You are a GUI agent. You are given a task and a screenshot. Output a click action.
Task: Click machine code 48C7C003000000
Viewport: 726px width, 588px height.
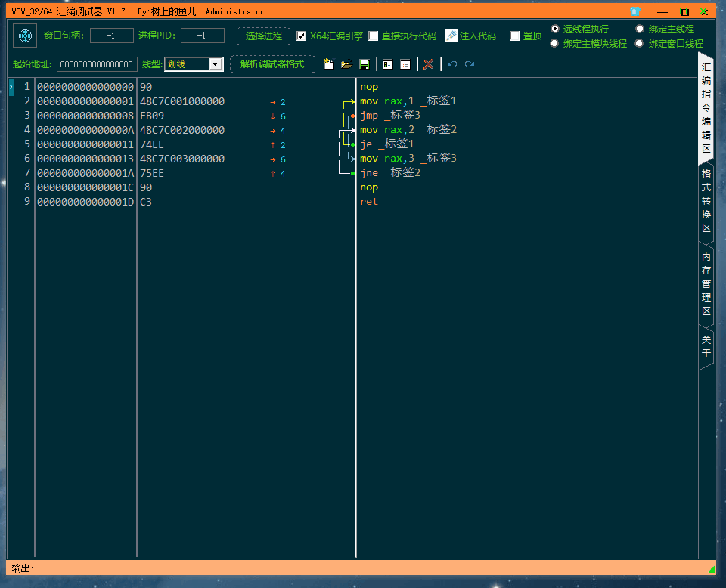[182, 159]
